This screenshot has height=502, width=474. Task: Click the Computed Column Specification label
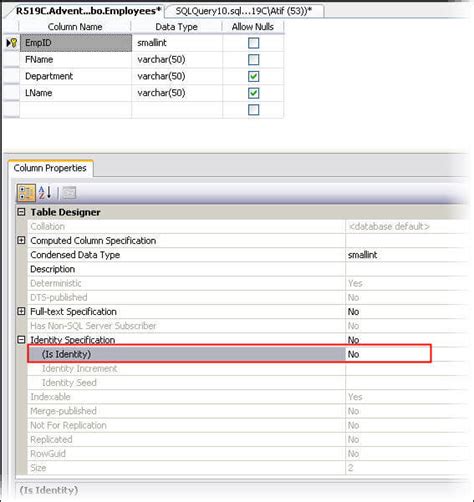[x=93, y=241]
